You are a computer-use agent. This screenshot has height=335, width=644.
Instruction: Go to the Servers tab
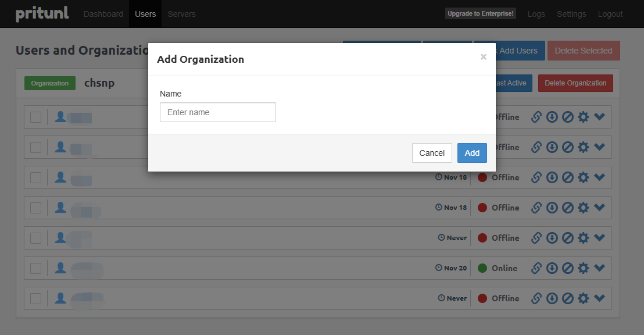click(x=181, y=14)
